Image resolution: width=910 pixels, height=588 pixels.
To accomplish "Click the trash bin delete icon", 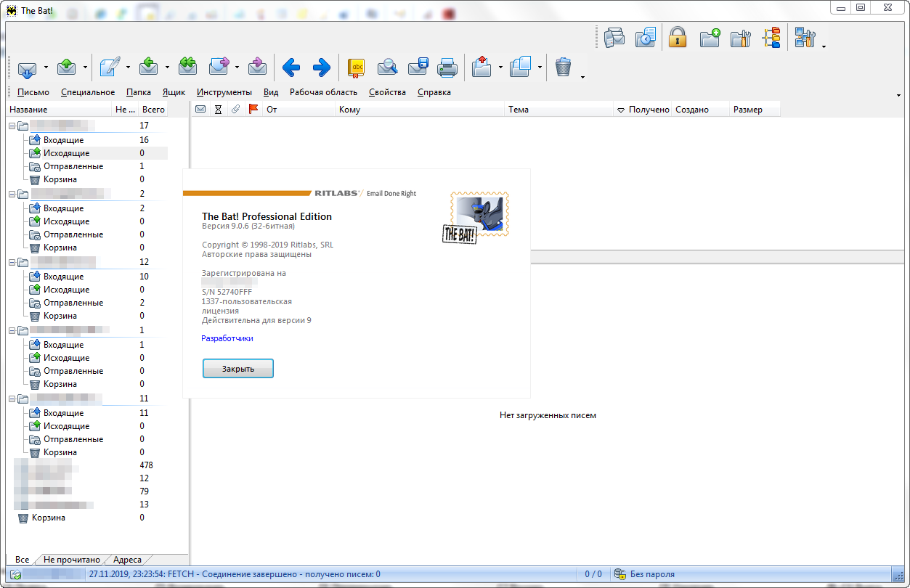I will point(564,68).
